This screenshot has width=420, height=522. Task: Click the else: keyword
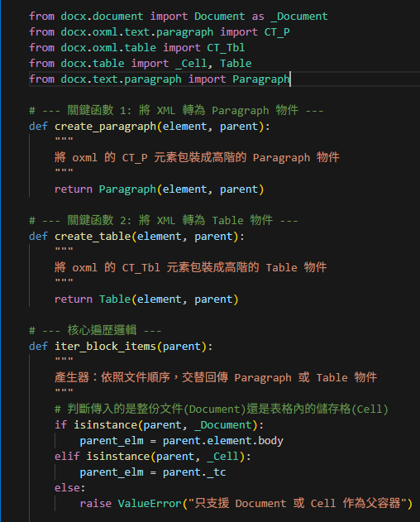coord(70,488)
